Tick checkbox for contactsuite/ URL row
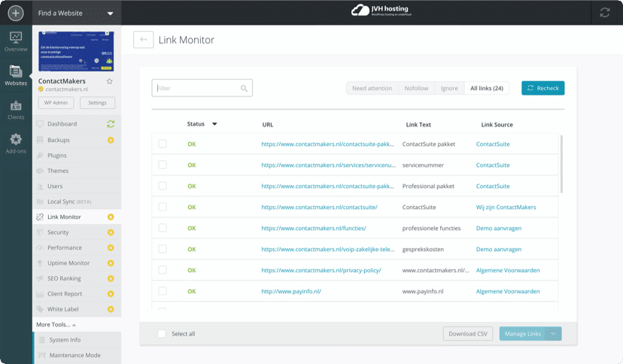 coord(163,207)
